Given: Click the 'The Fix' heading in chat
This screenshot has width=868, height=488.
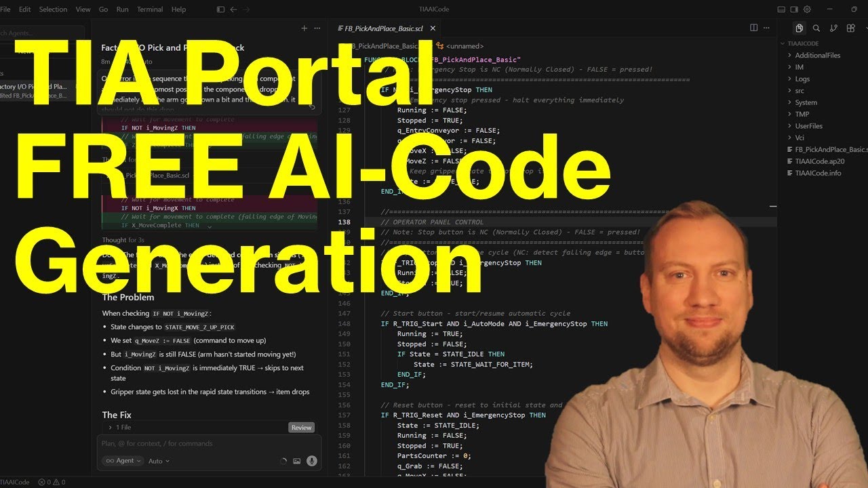Looking at the screenshot, I should (117, 415).
